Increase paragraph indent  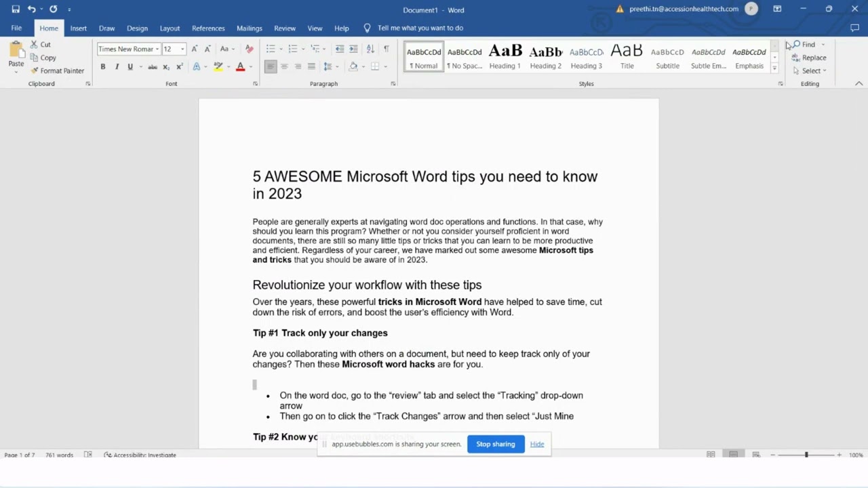coord(353,49)
